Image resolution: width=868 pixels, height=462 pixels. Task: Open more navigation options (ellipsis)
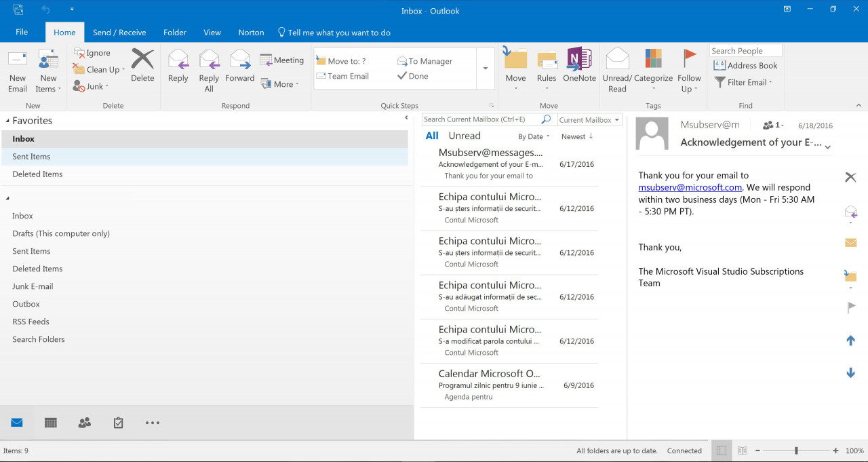pos(153,423)
